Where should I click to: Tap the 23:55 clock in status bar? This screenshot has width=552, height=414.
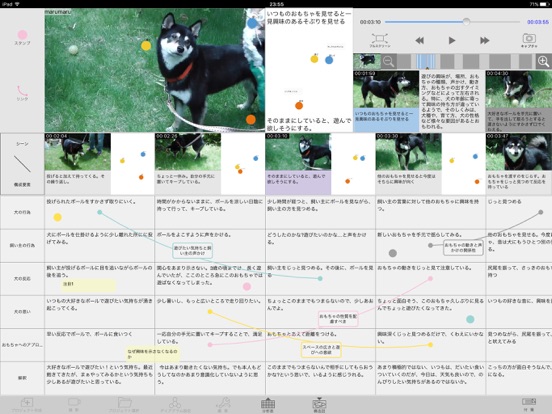tap(277, 4)
